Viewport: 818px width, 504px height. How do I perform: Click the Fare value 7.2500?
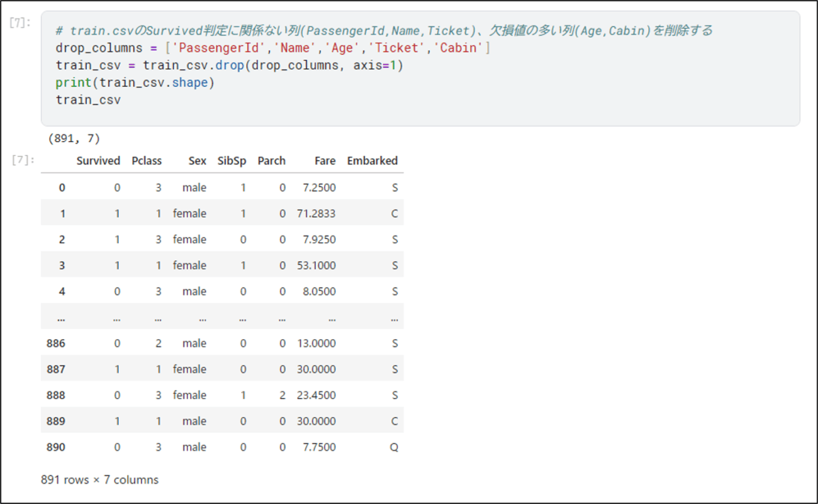(x=319, y=188)
